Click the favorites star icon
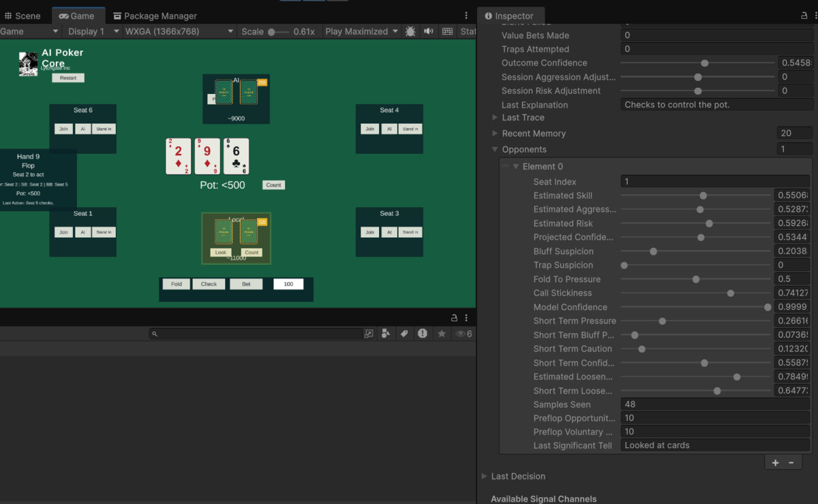818x504 pixels. (442, 334)
